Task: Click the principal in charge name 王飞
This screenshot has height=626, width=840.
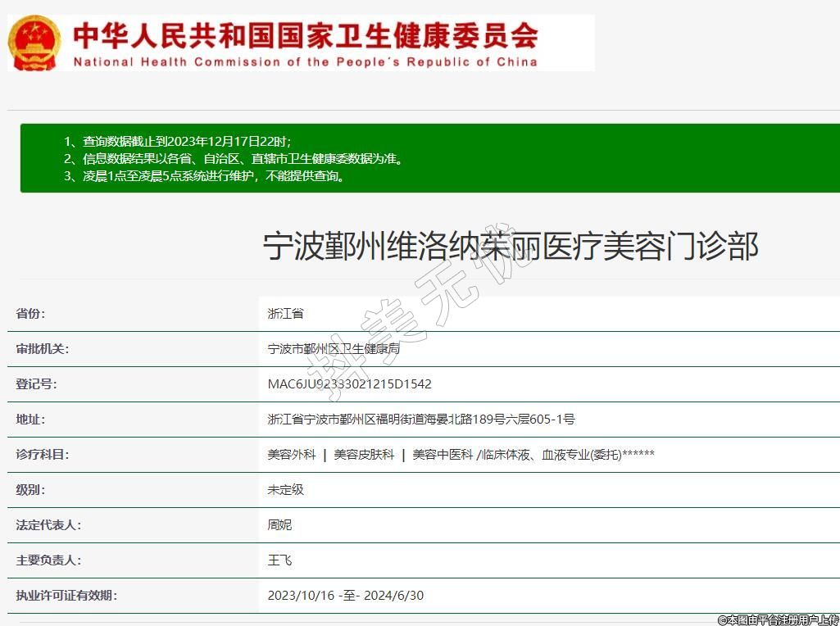Action: coord(279,560)
